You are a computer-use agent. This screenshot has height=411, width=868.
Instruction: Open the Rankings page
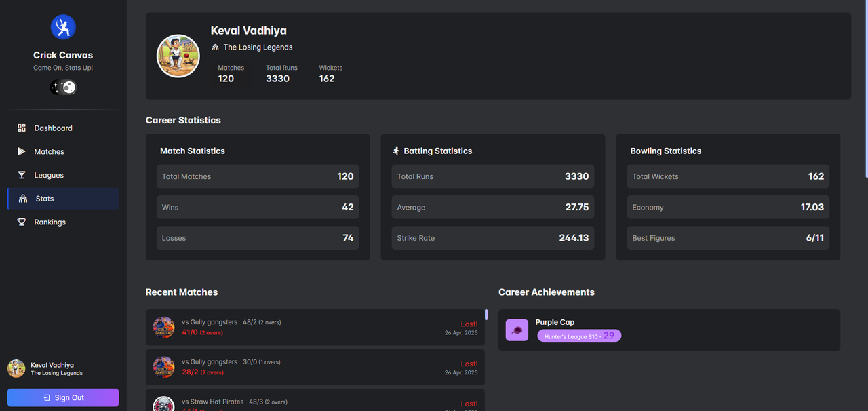tap(63, 222)
